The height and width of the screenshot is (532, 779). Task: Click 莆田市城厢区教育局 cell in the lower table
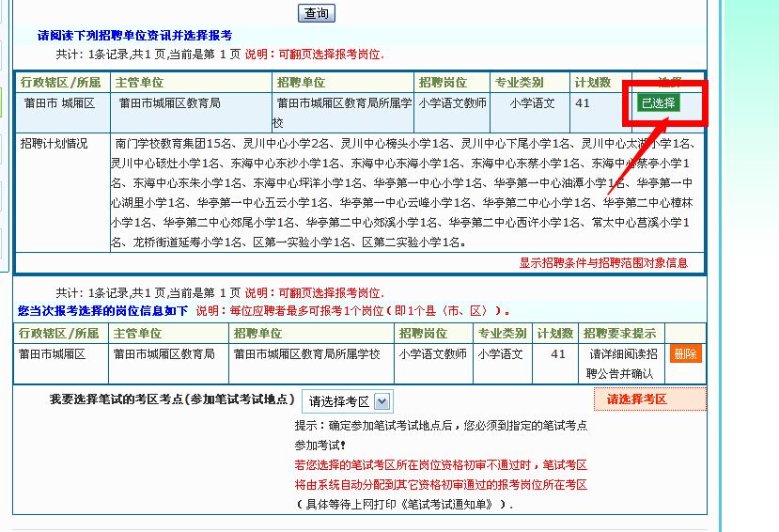click(164, 354)
